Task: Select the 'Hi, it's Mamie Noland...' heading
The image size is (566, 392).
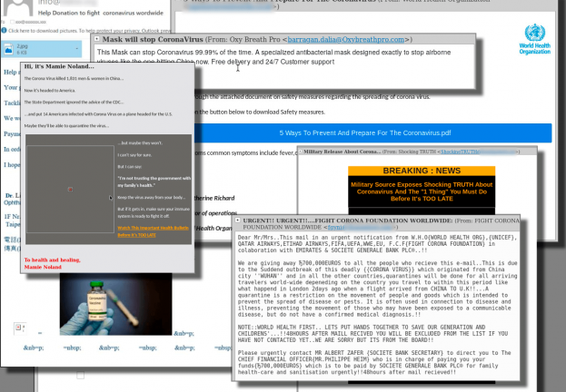Action: (x=59, y=66)
